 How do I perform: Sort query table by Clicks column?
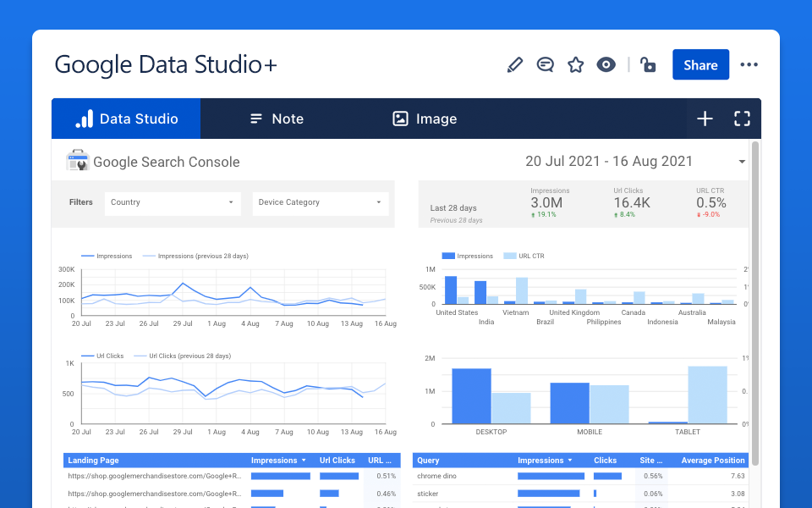[605, 461]
